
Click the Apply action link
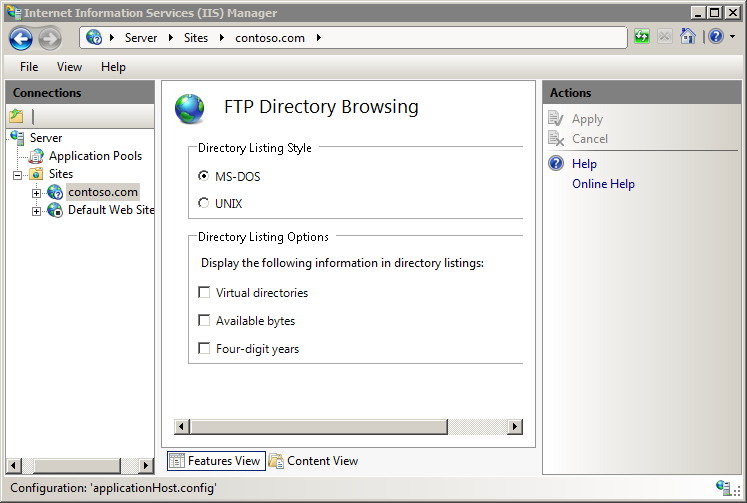click(587, 119)
